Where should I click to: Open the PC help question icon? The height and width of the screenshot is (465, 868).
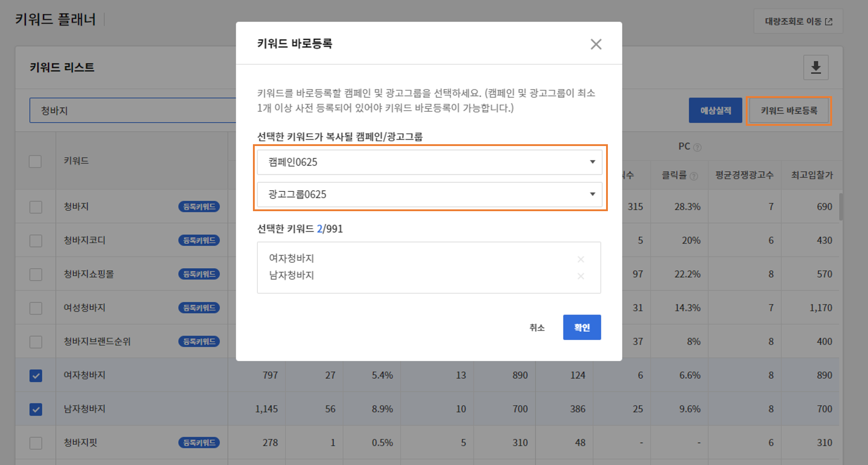click(697, 147)
